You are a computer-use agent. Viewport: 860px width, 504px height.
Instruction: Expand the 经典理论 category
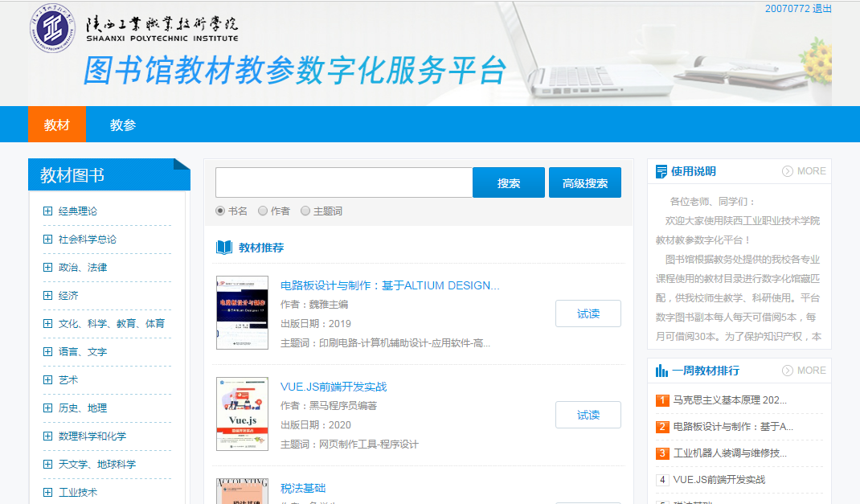(x=47, y=211)
